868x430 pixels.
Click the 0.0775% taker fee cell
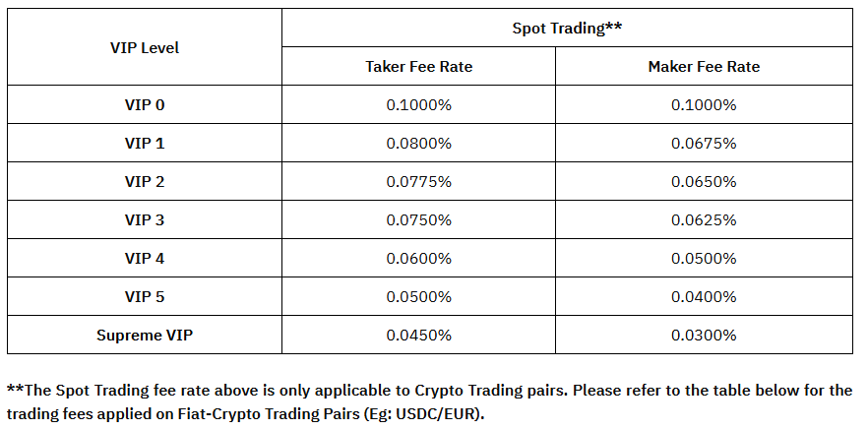point(418,182)
